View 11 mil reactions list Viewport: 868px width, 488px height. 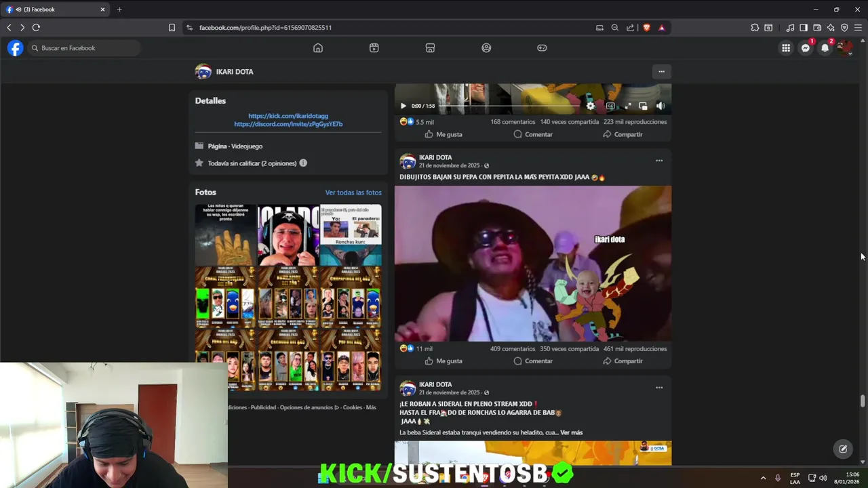tap(416, 349)
